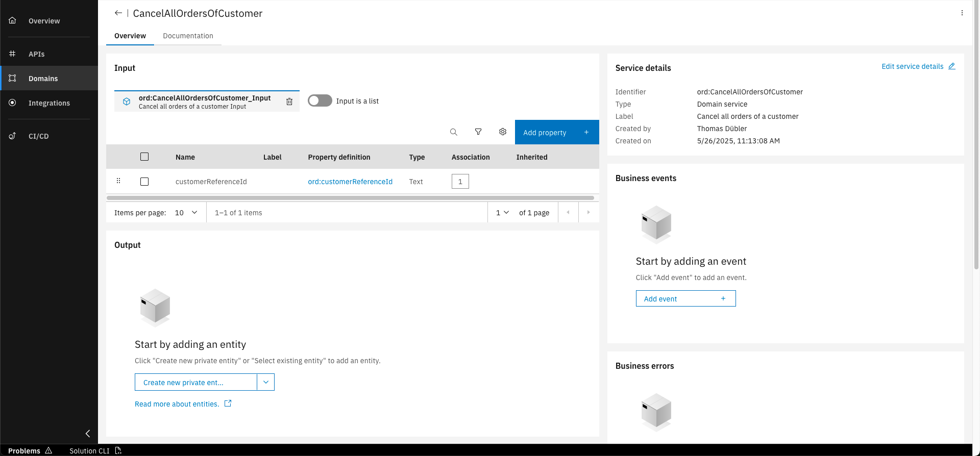Click the Label column header
This screenshot has width=980, height=456.
coord(272,157)
